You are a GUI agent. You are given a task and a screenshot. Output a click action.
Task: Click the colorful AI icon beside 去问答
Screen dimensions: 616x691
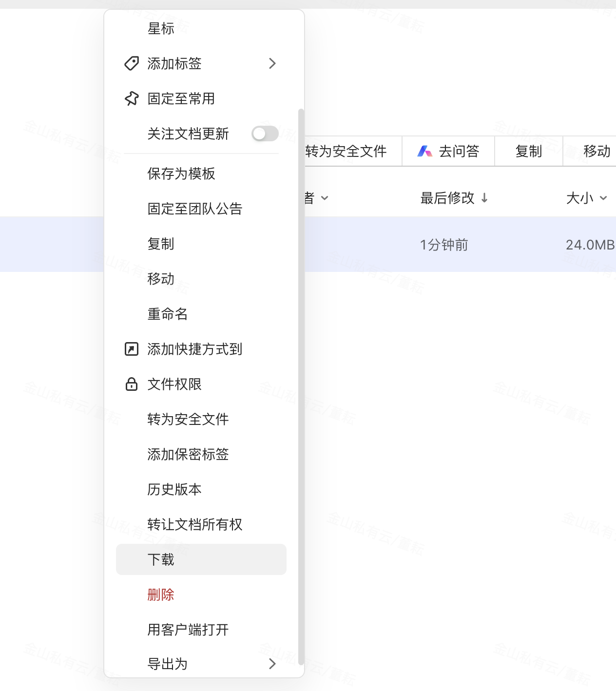(425, 152)
